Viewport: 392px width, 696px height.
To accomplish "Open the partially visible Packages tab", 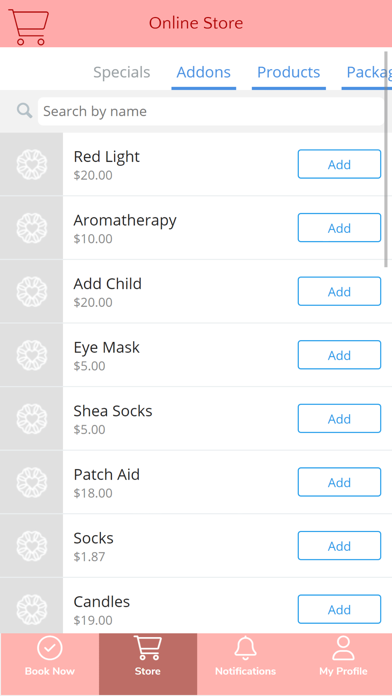I will pyautogui.click(x=367, y=72).
